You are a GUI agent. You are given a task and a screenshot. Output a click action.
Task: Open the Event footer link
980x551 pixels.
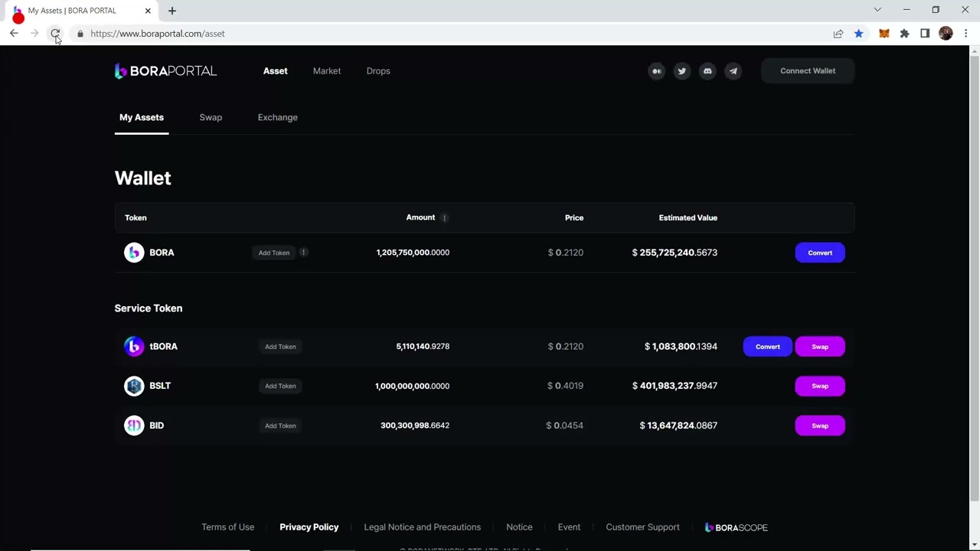point(569,527)
